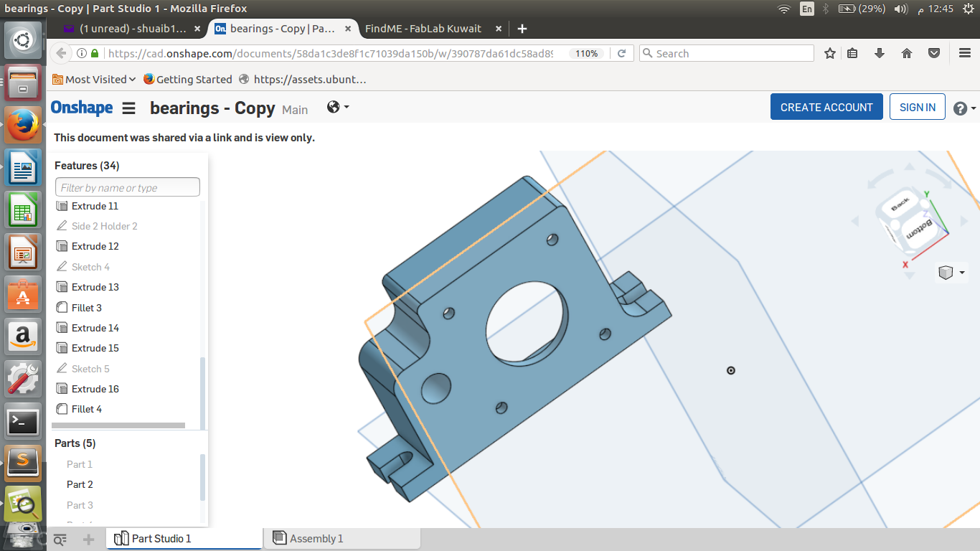Open LibreOffice Calc from the dock
The image size is (980, 551).
23,211
